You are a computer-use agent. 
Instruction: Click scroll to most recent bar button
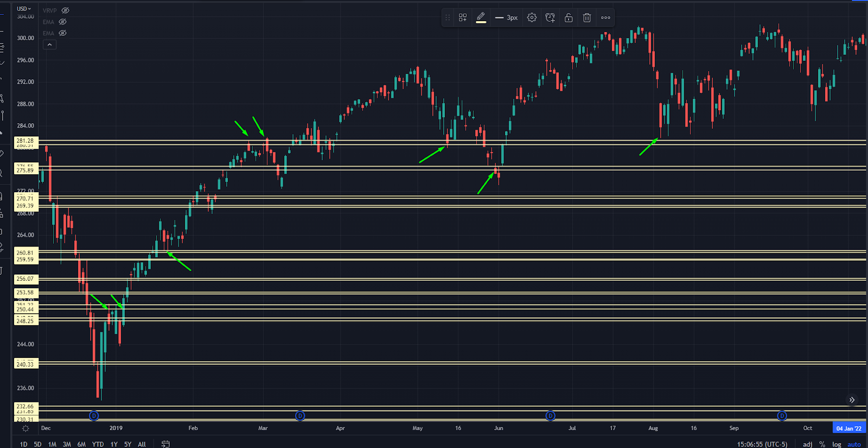pyautogui.click(x=852, y=400)
